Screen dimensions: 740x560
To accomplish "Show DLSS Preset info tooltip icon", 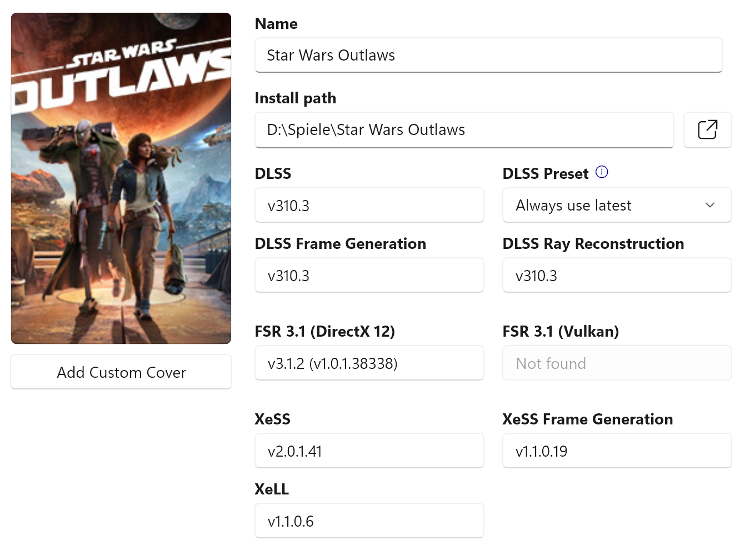I will pyautogui.click(x=602, y=172).
